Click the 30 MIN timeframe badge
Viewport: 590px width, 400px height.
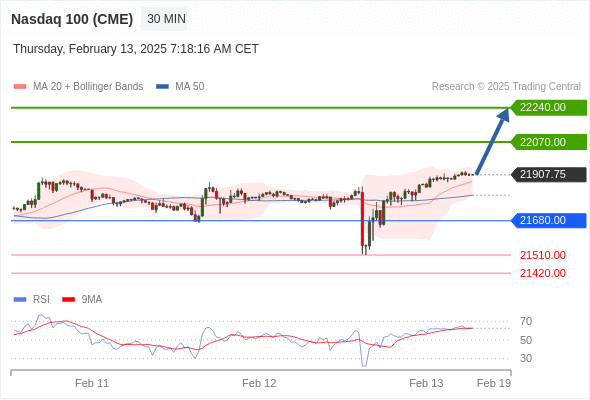click(164, 19)
